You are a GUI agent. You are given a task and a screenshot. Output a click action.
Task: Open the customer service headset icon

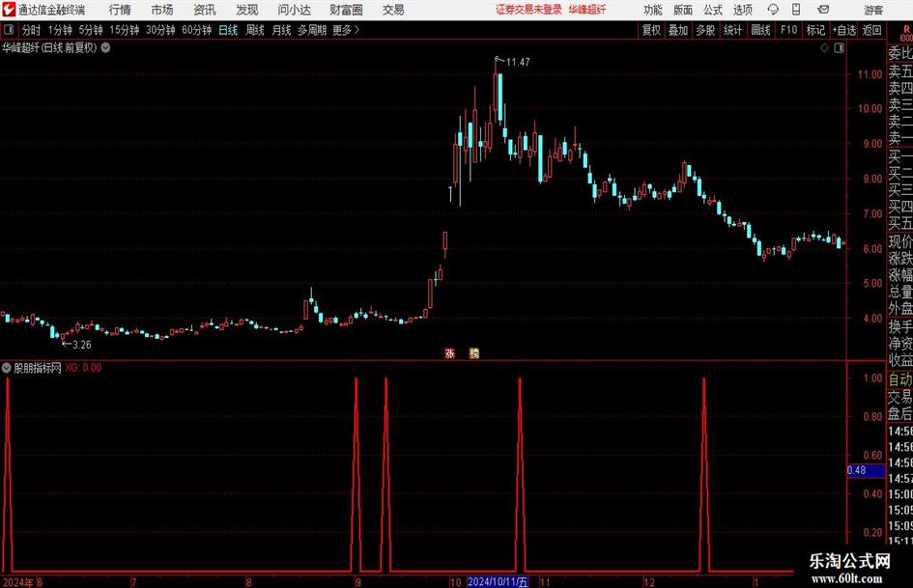tap(773, 10)
